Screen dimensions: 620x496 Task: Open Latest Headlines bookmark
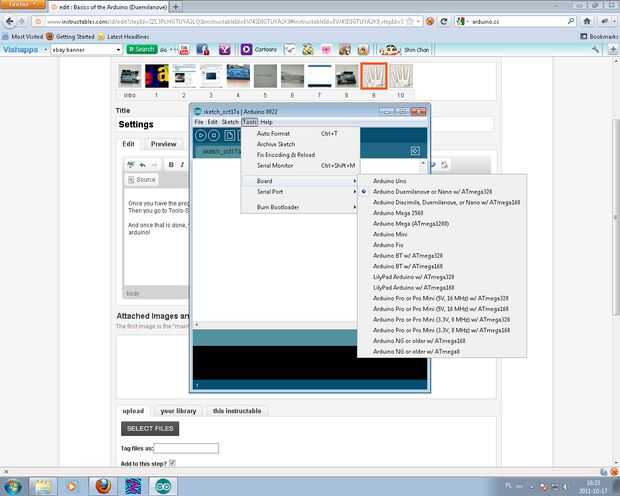click(x=123, y=36)
